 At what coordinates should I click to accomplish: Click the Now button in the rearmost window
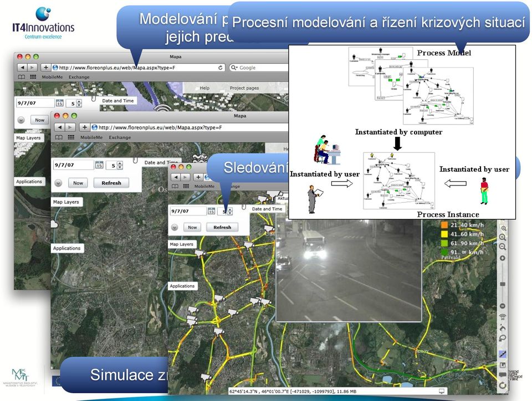click(x=40, y=120)
